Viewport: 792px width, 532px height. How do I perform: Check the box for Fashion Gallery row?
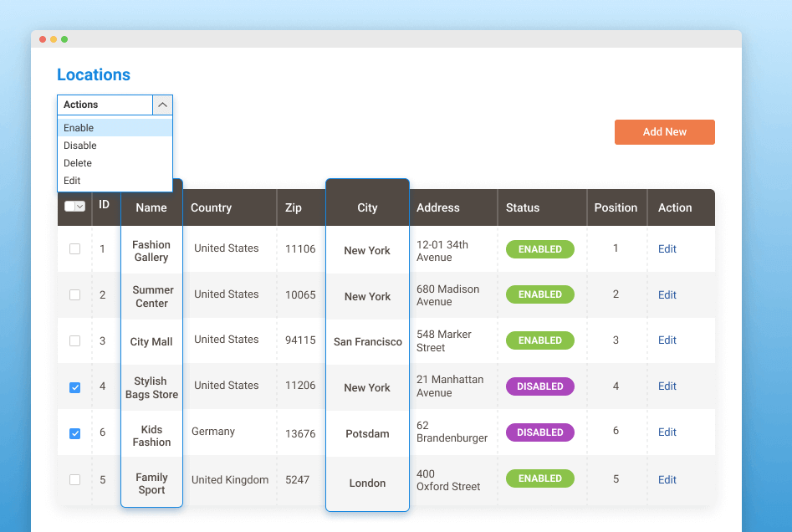click(74, 249)
